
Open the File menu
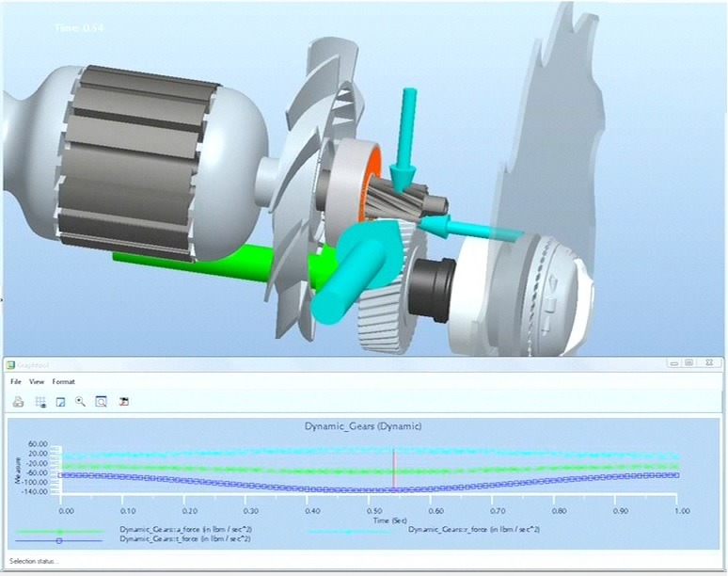click(15, 382)
